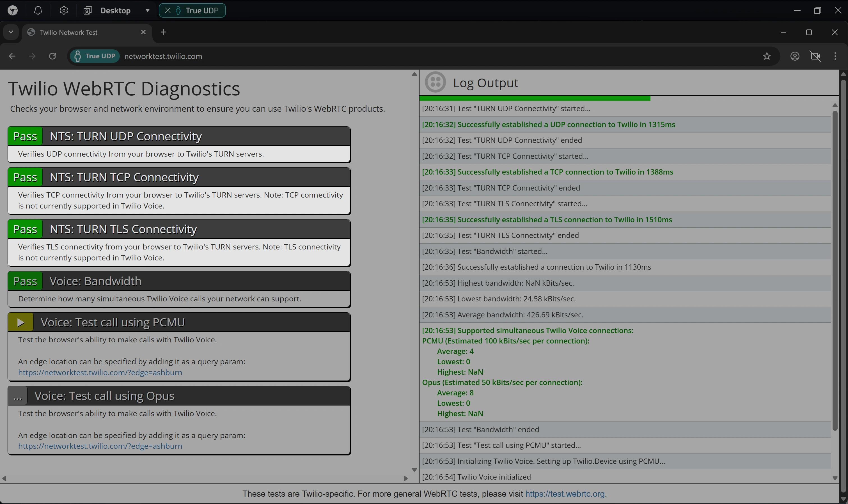Open the tab search chevron dropdown
The width and height of the screenshot is (848, 504).
[x=11, y=32]
